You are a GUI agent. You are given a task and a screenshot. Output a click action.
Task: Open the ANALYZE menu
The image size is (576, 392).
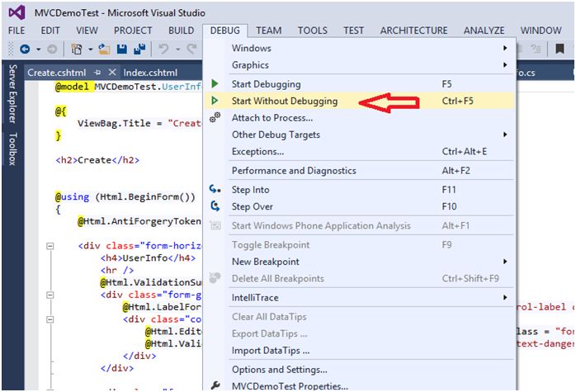point(484,31)
